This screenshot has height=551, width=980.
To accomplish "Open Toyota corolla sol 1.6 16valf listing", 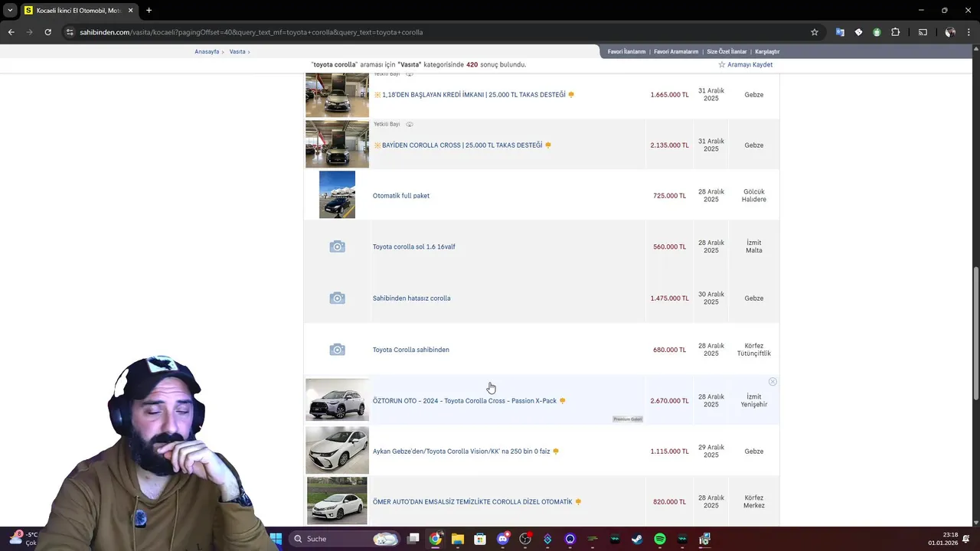I will 414,247.
